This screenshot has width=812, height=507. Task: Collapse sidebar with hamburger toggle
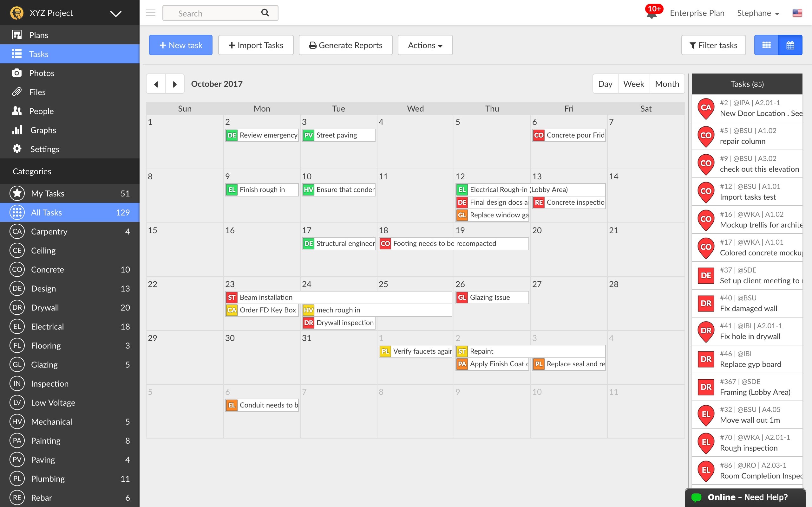(x=150, y=12)
